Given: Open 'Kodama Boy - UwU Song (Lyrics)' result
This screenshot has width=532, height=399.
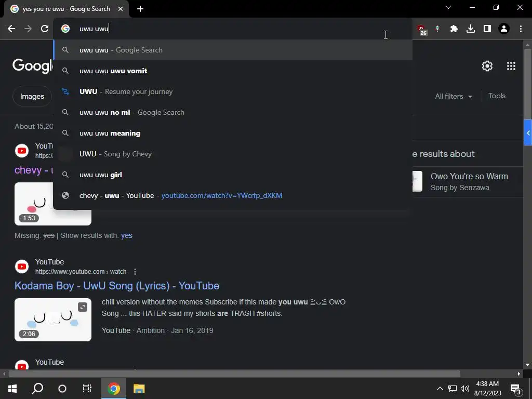Looking at the screenshot, I should [117, 286].
